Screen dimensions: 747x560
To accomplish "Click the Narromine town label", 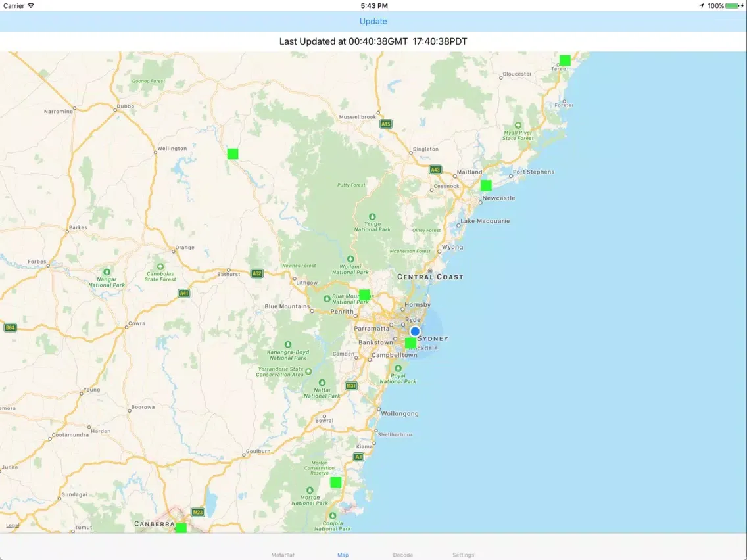I will point(58,112).
